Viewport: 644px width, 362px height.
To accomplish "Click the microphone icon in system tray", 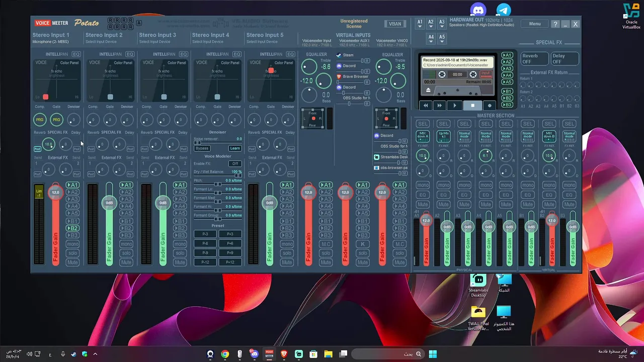I will point(63,354).
